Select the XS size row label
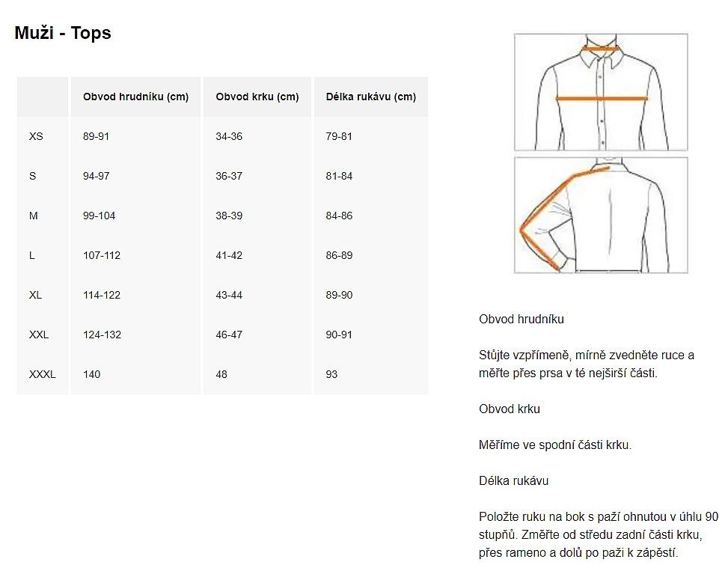 [36, 136]
